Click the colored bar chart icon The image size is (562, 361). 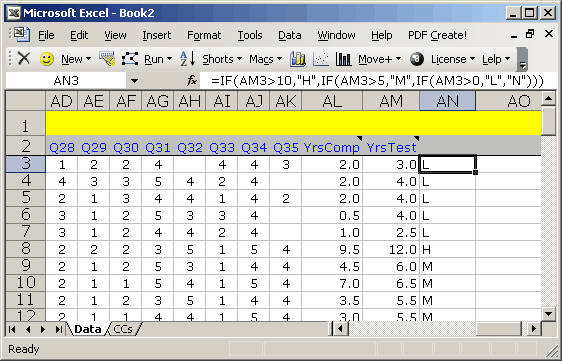pos(298,59)
